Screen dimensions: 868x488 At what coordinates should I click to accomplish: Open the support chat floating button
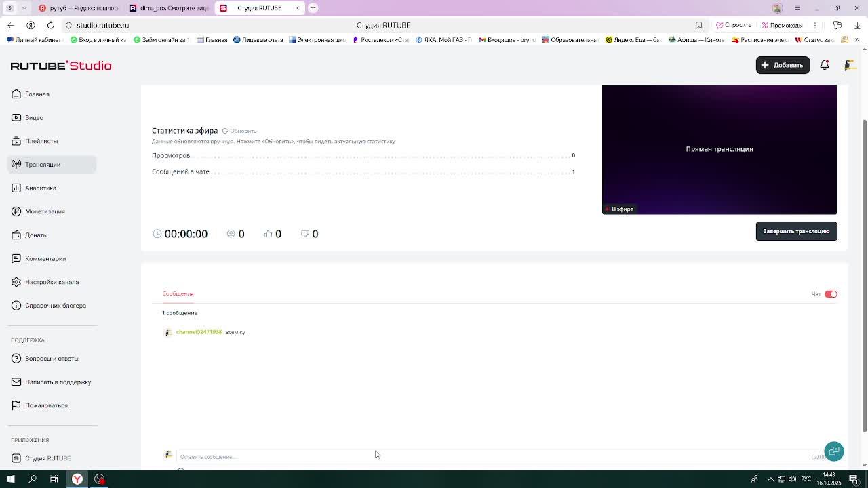point(834,451)
